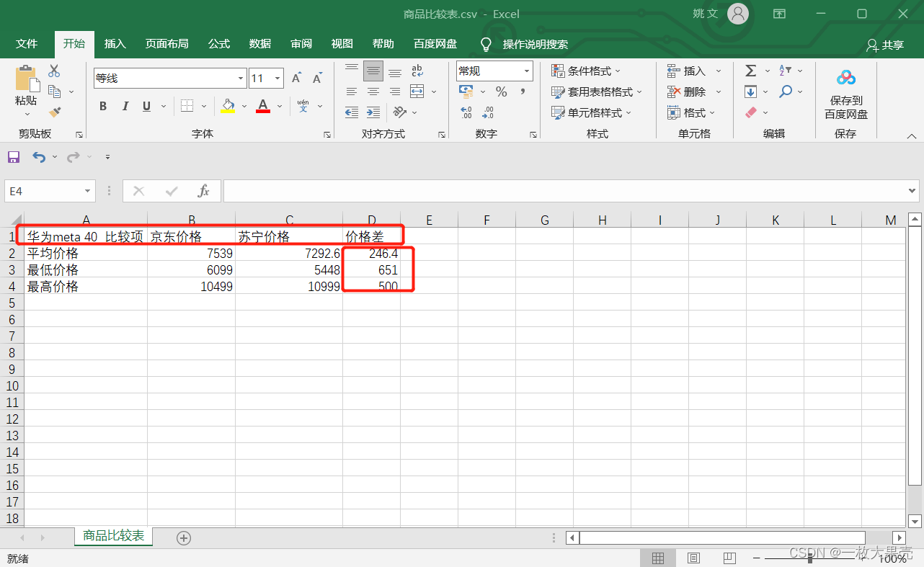
Task: Click the Decrease Font Size icon
Action: pos(316,79)
